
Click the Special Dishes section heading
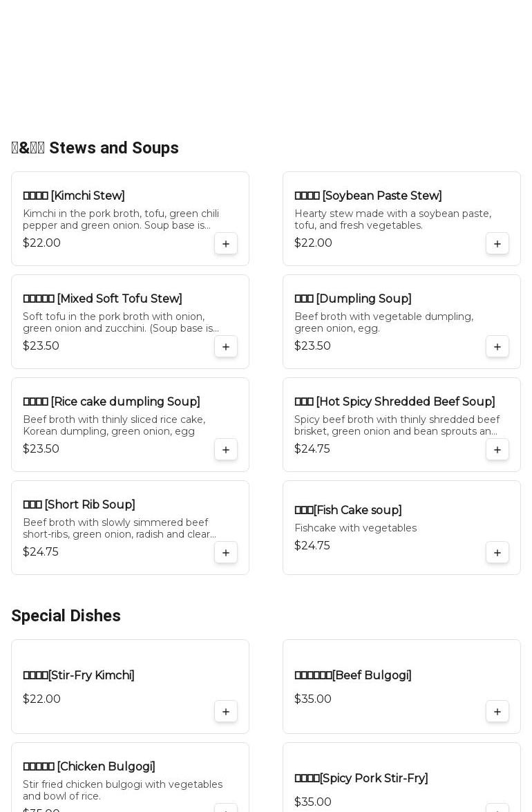point(66,616)
